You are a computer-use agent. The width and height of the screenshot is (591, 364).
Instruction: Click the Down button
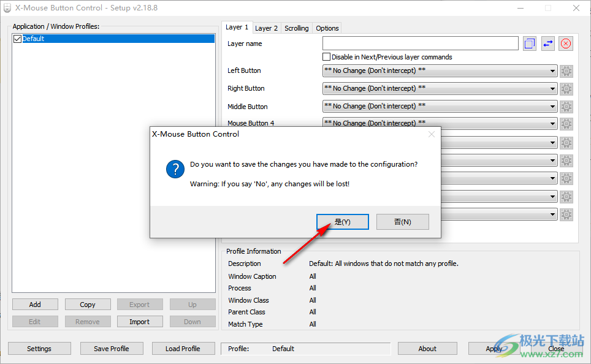(193, 322)
